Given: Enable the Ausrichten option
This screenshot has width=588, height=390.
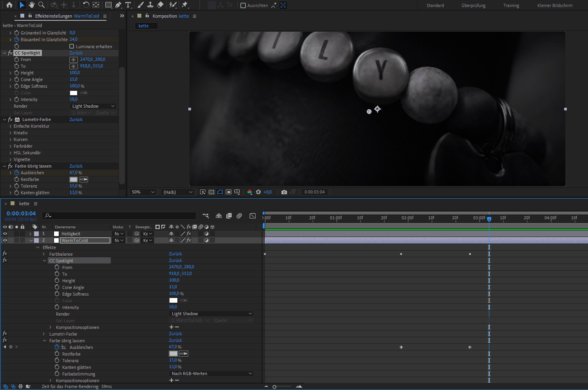Looking at the screenshot, I should [x=242, y=5].
